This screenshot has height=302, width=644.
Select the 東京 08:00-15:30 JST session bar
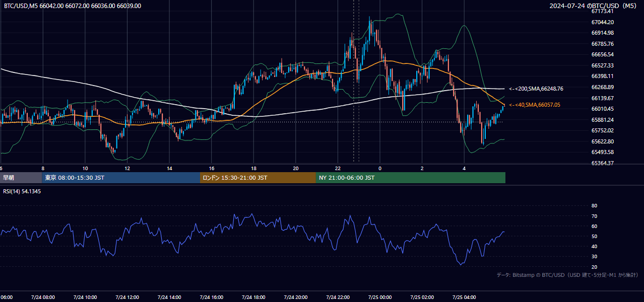[x=121, y=178]
